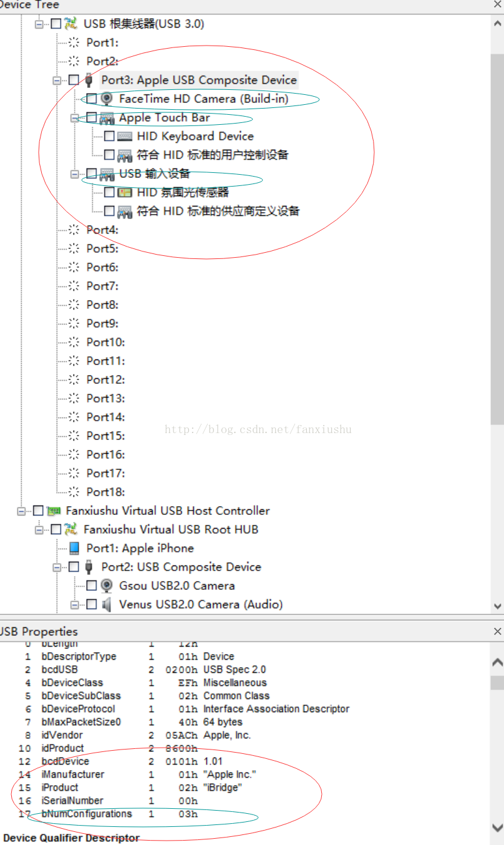This screenshot has width=504, height=845.
Task: Collapse the USB 根集线器(USB 3.0) node
Action: (39, 24)
